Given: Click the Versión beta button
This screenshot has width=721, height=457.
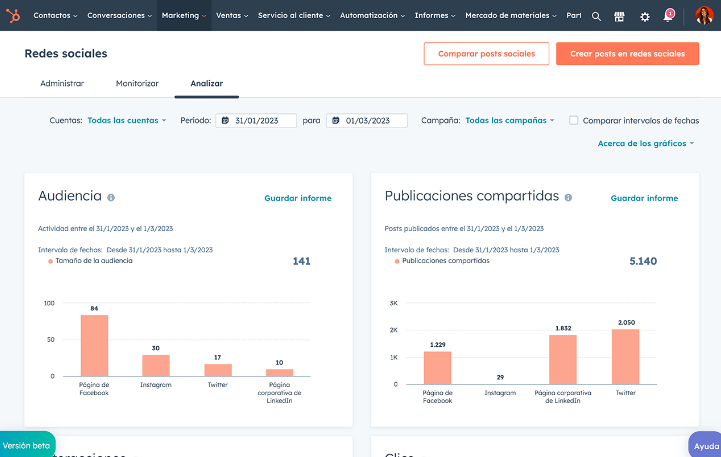Looking at the screenshot, I should [x=27, y=445].
